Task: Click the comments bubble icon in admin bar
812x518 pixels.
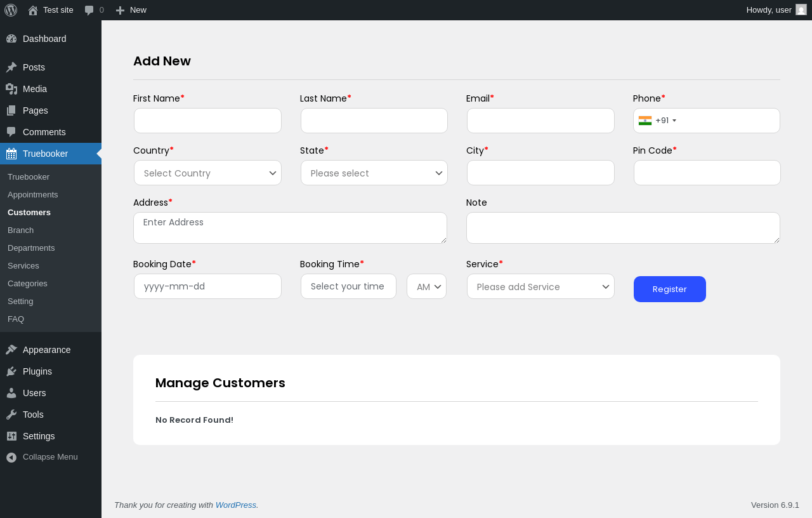Action: click(89, 10)
